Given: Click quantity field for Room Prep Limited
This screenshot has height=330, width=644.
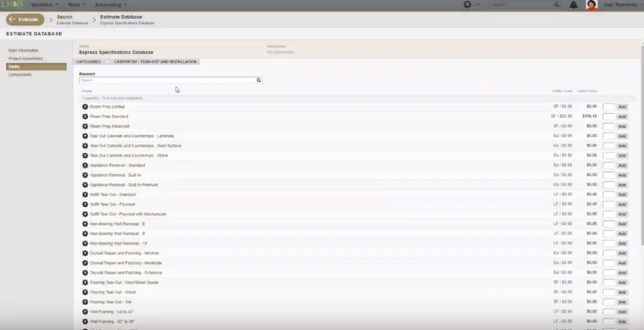Looking at the screenshot, I should pyautogui.click(x=608, y=107).
